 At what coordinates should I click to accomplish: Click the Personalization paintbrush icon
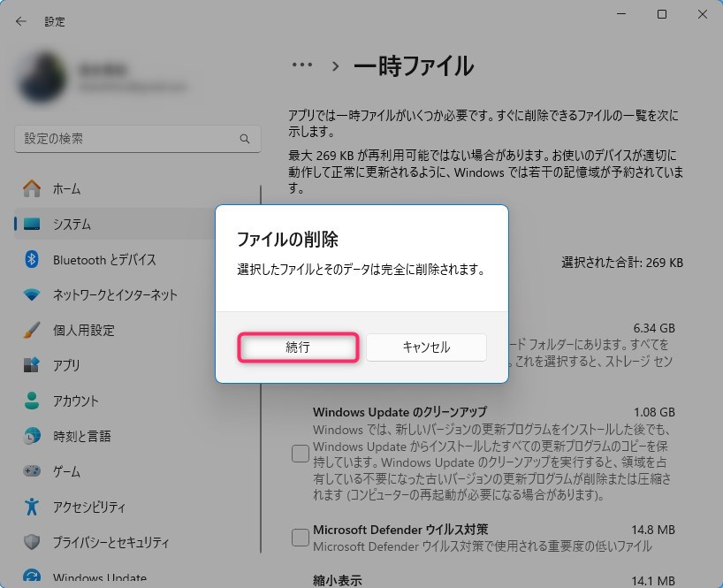[32, 330]
